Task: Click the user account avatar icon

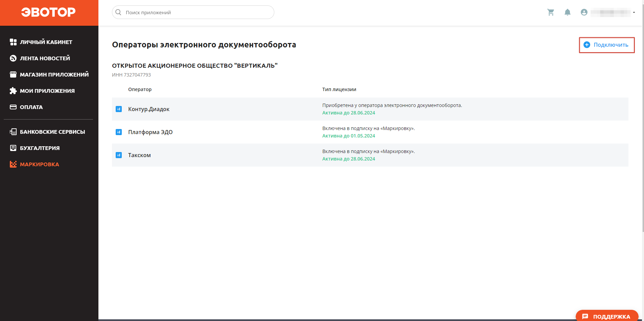Action: pos(584,12)
